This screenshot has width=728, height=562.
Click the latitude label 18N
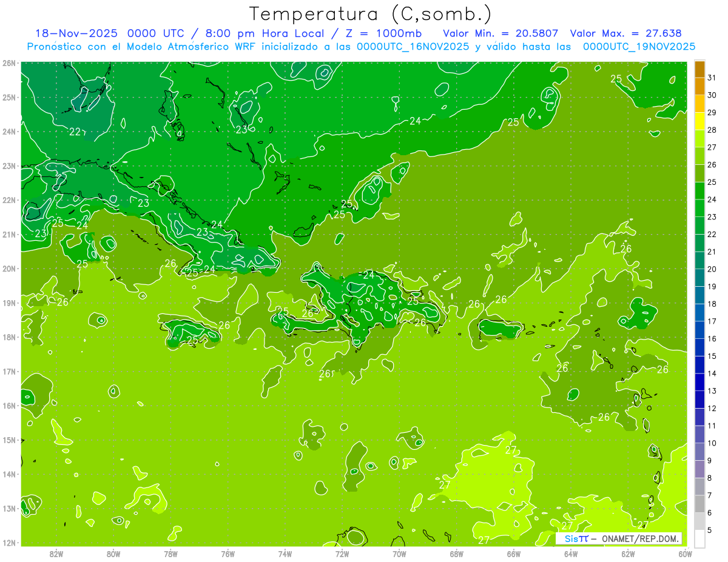[9, 337]
